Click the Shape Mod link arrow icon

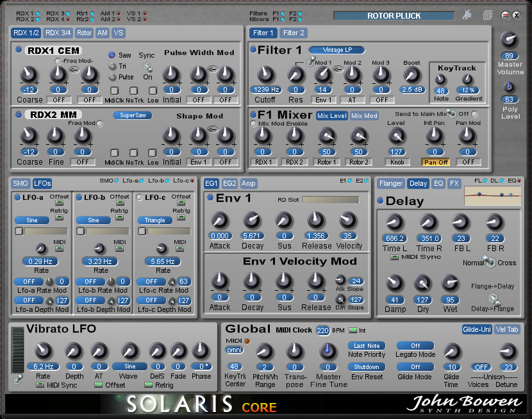[212, 129]
